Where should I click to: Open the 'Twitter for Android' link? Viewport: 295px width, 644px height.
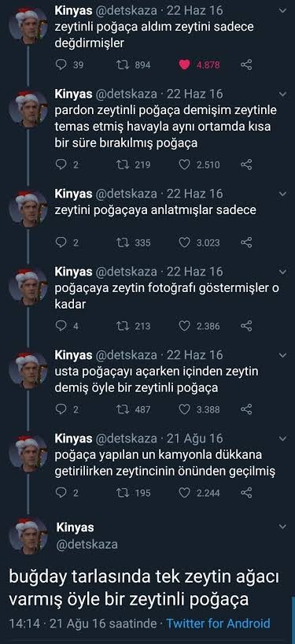coord(218,624)
